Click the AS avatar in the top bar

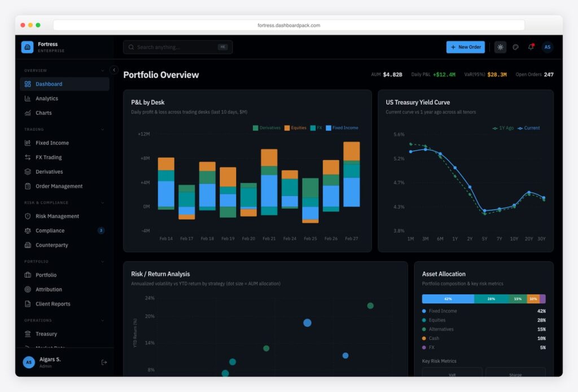click(548, 47)
